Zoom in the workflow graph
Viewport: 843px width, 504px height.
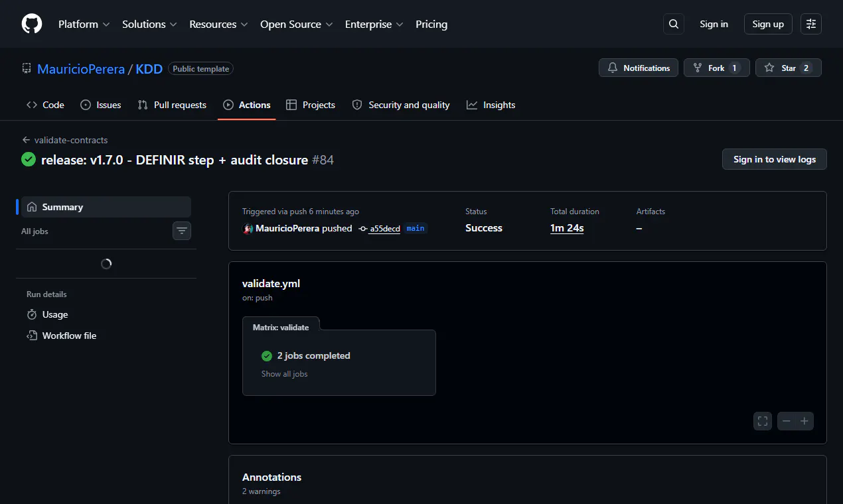pyautogui.click(x=805, y=421)
